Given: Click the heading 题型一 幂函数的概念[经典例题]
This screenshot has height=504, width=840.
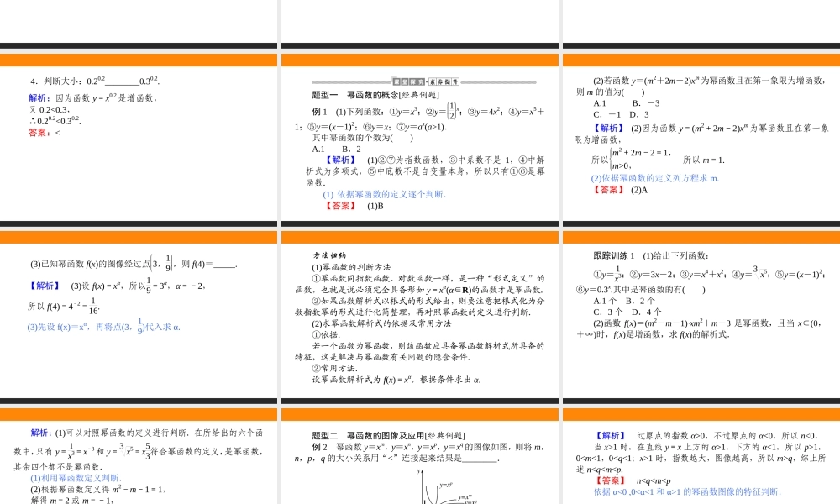Looking at the screenshot, I should [x=375, y=95].
